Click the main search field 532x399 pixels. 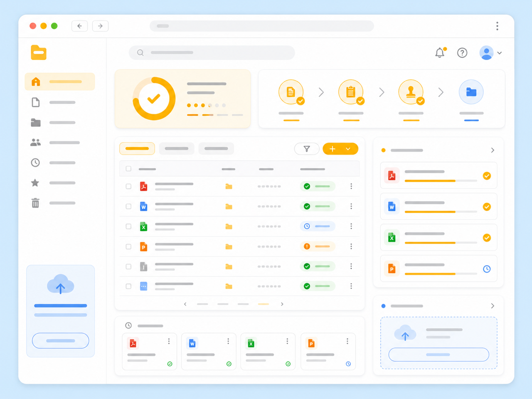(x=212, y=53)
